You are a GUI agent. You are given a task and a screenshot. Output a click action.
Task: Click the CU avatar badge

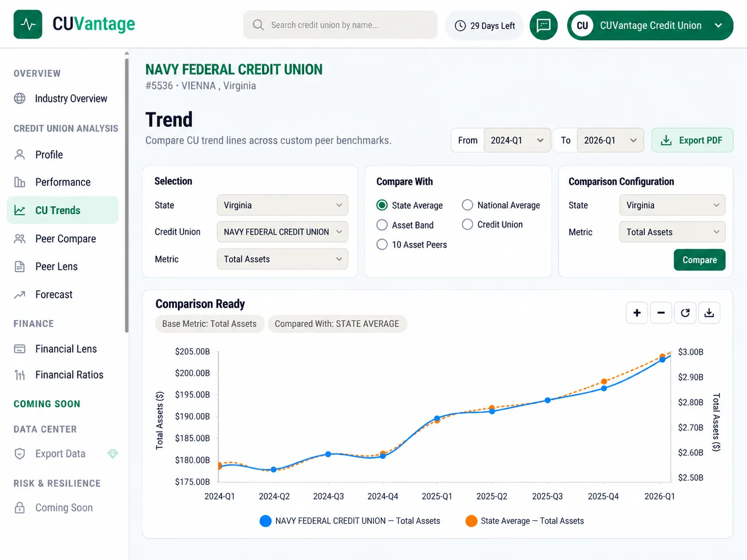[582, 26]
